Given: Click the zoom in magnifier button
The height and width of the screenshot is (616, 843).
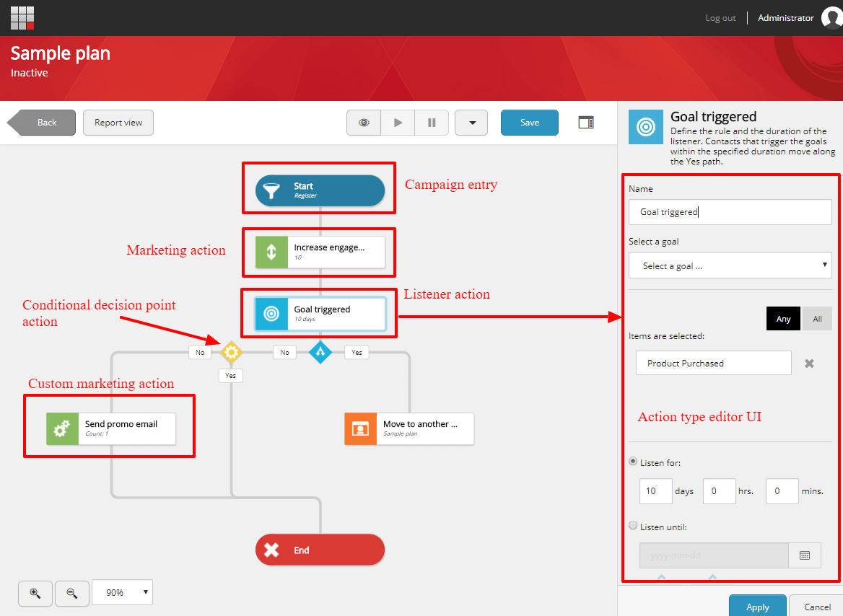Looking at the screenshot, I should 35,592.
